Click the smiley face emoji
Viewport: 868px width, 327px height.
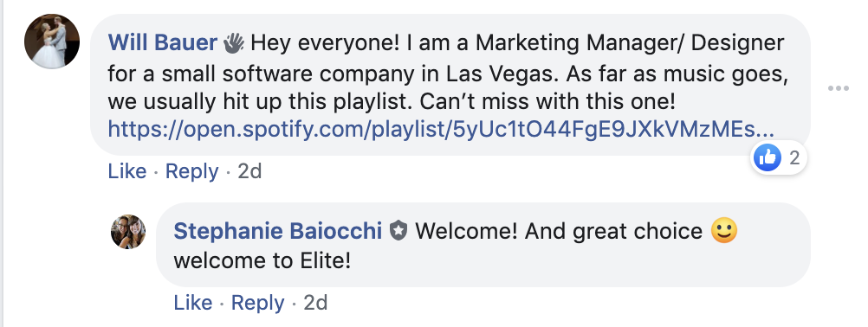pyautogui.click(x=724, y=230)
